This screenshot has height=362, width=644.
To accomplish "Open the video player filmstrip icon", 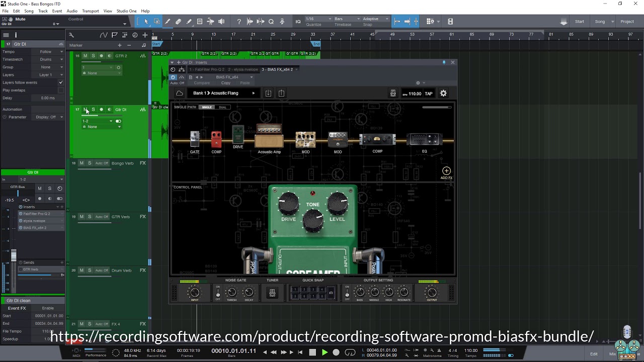I will click(450, 22).
